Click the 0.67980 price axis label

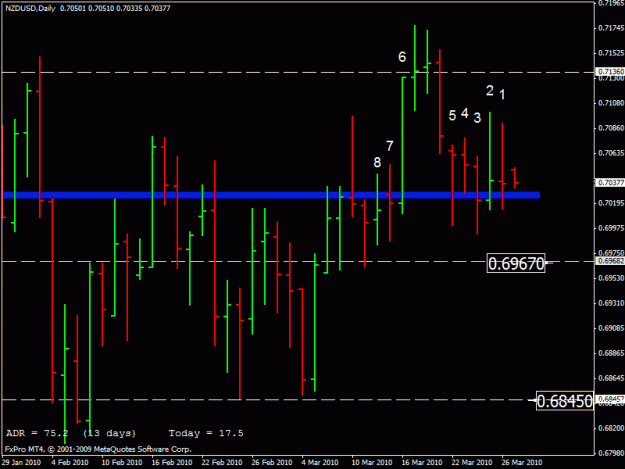tap(611, 453)
